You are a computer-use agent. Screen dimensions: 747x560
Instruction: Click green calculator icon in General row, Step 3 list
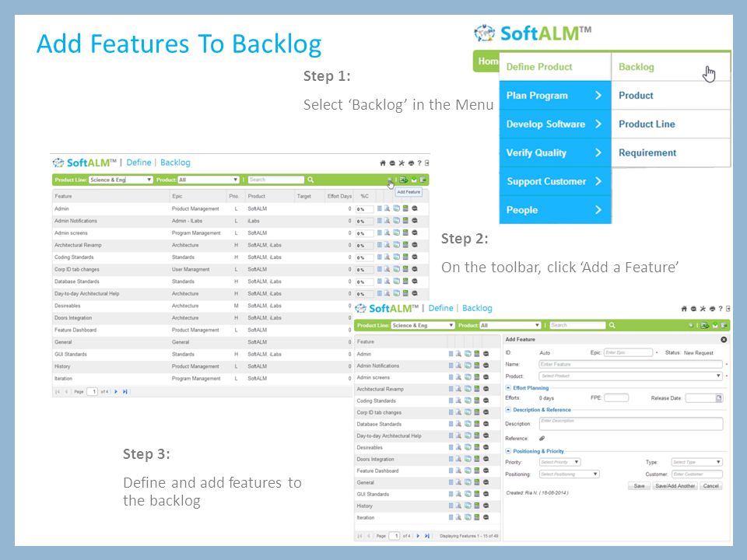[476, 482]
